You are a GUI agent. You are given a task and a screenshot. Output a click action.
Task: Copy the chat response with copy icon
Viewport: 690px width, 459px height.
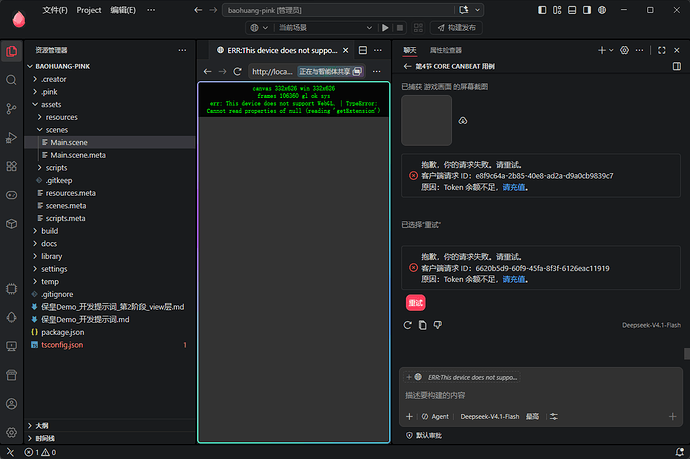click(x=422, y=325)
